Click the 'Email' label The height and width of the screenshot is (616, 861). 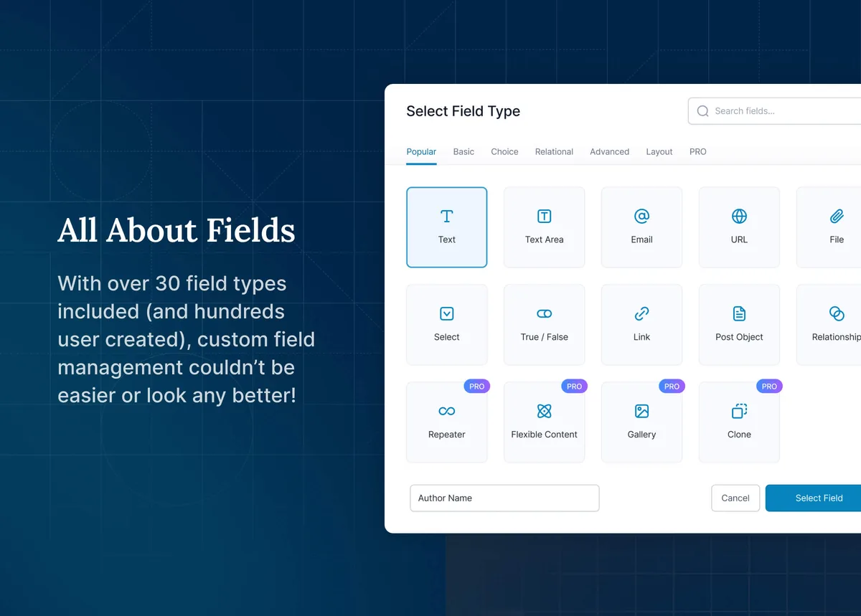[641, 240]
